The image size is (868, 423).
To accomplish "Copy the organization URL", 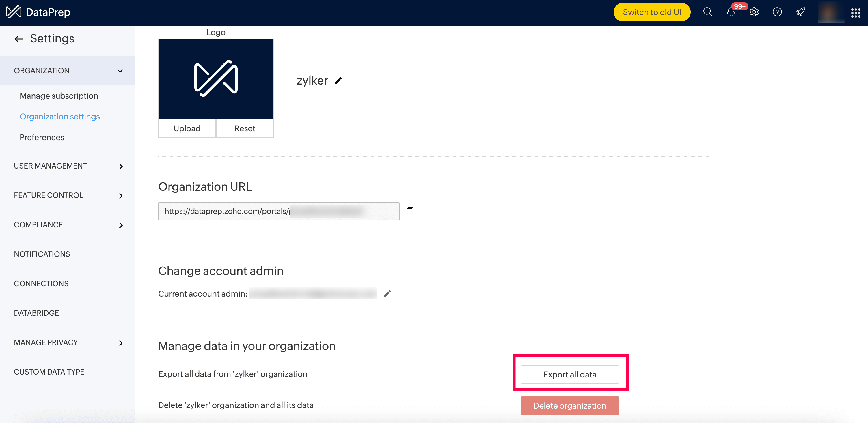I will (410, 211).
